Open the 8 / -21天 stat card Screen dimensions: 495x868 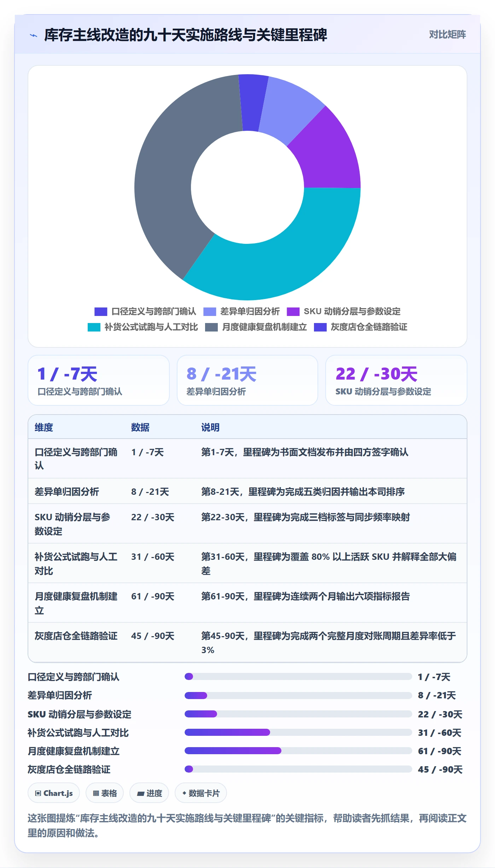pos(248,380)
